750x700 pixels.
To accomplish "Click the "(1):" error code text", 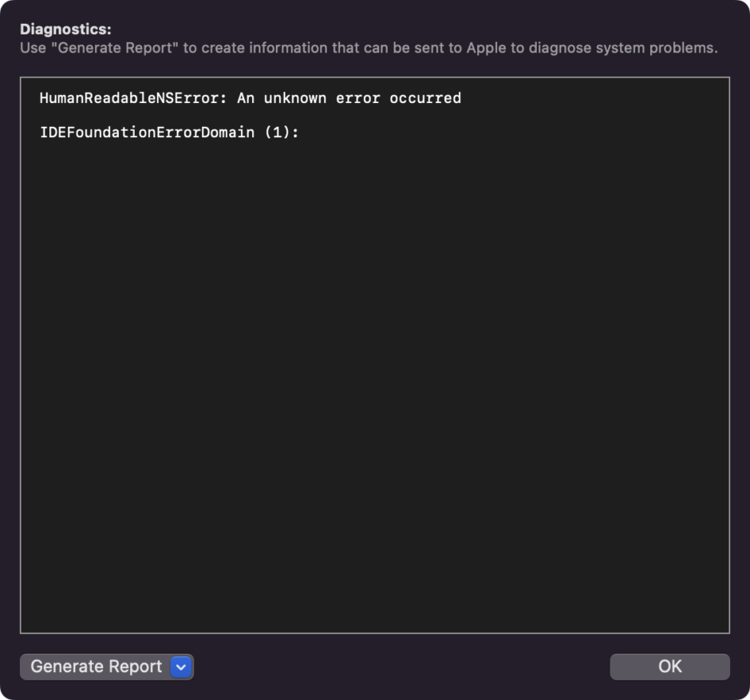I will [281, 132].
